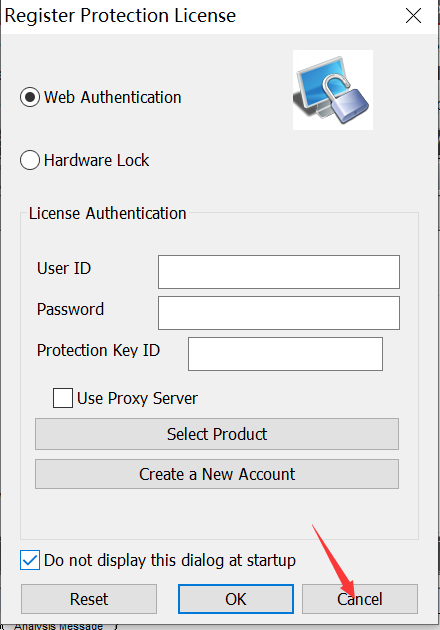Image resolution: width=440 pixels, height=630 pixels.
Task: Click the User ID input field
Action: [x=279, y=272]
